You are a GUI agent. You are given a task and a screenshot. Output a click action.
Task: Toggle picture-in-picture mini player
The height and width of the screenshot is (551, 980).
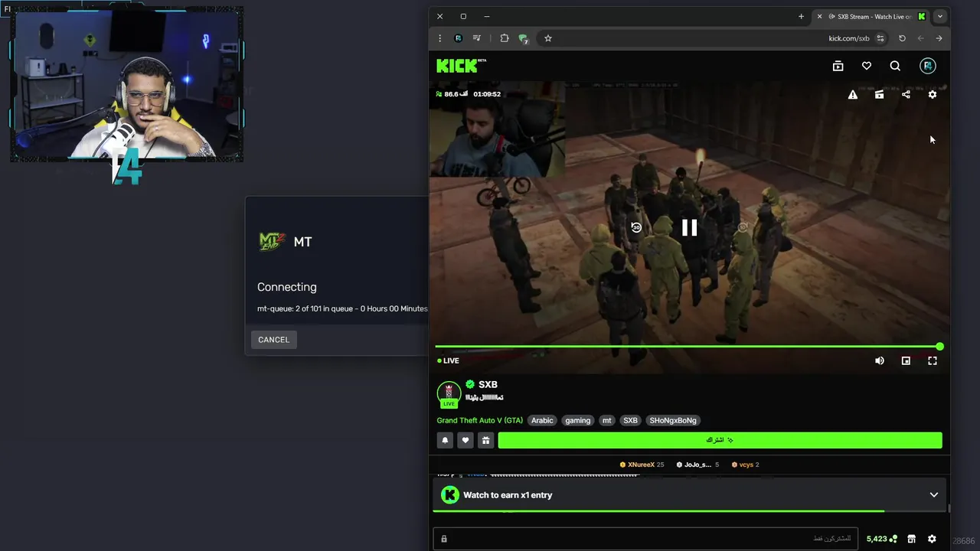pos(906,360)
